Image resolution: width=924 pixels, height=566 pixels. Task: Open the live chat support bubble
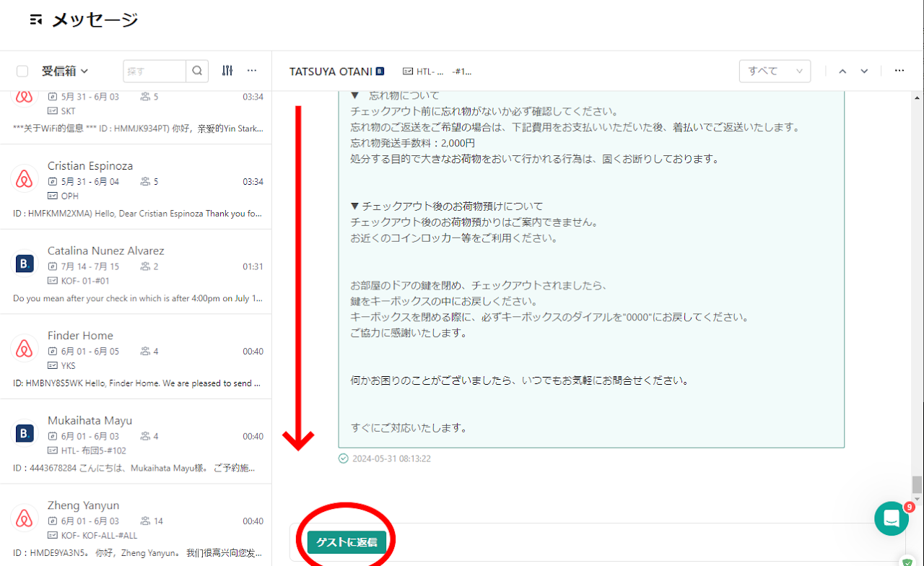pos(892,518)
